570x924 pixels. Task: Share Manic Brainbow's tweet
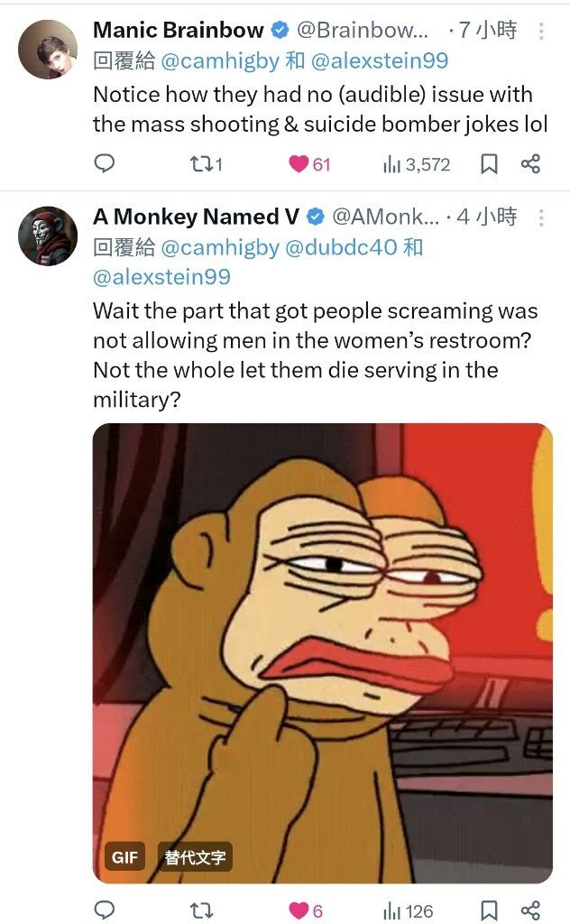(x=531, y=163)
